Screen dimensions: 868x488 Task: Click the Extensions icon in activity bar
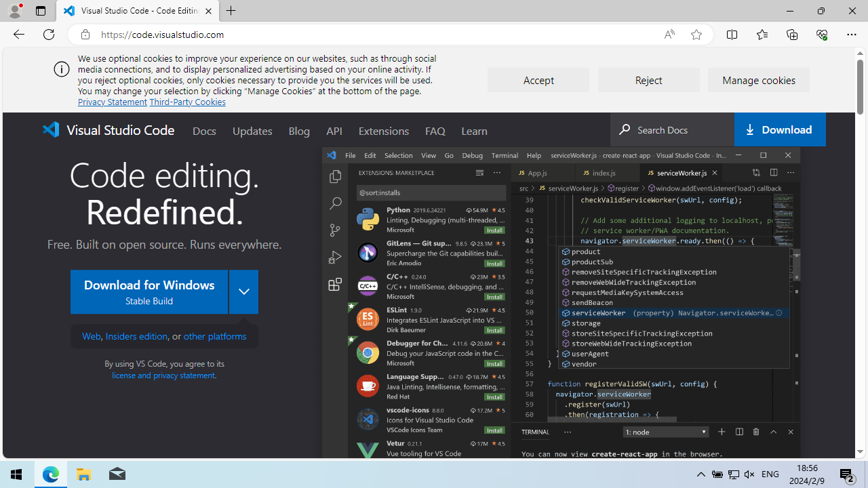(x=335, y=285)
